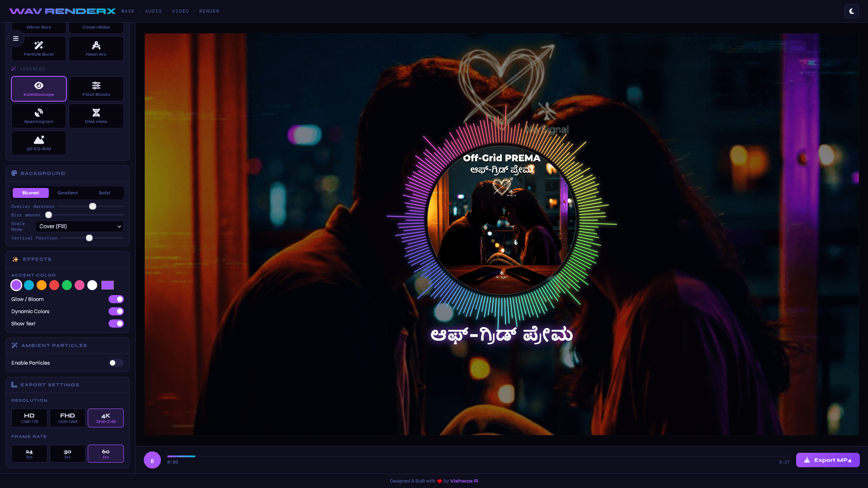This screenshot has width=868, height=488.
Task: Select FHD 1920×1080 resolution
Action: point(67,418)
